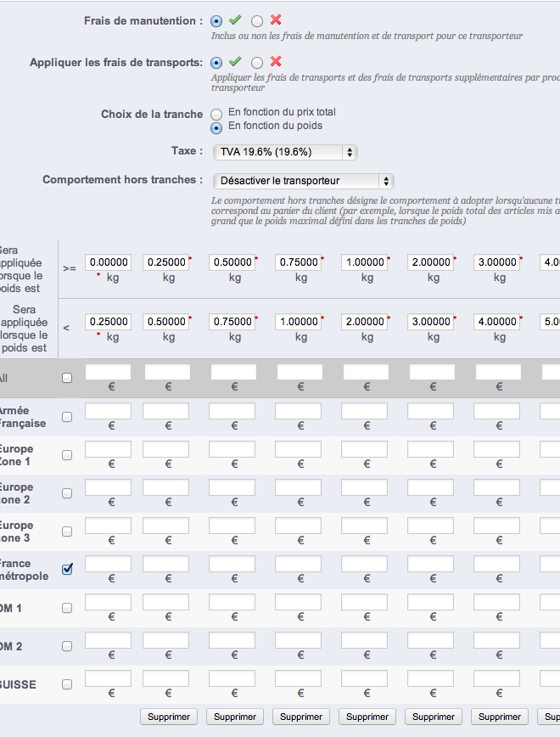Viewport: 560px width, 737px height.
Task: Click All row price field for 1–2 kg
Action: click(x=366, y=372)
